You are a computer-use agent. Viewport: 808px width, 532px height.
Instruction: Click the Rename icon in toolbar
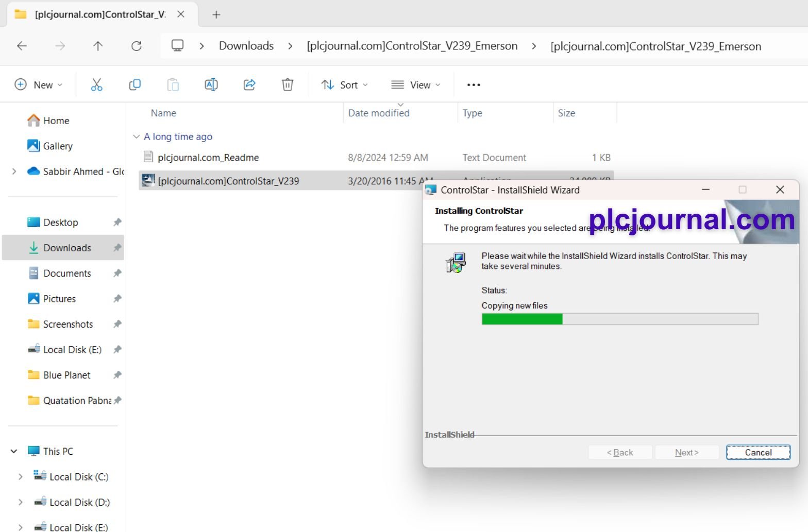point(211,85)
